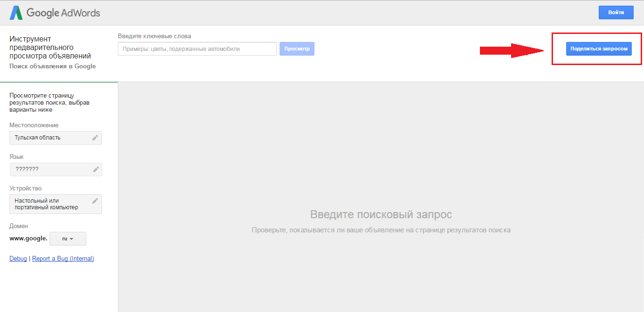Viewport: 644px width, 312px height.
Task: Click the Report a Bug (Internal) link
Action: pos(63,258)
